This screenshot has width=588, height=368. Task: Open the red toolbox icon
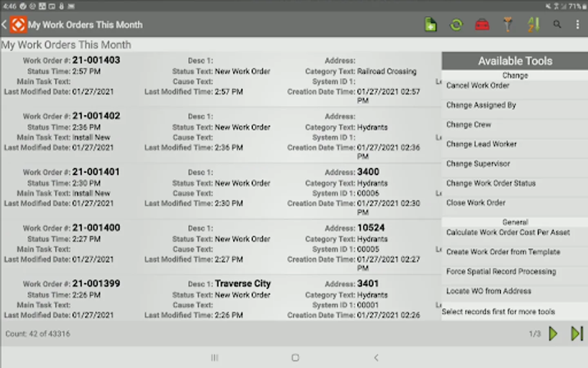coord(482,25)
